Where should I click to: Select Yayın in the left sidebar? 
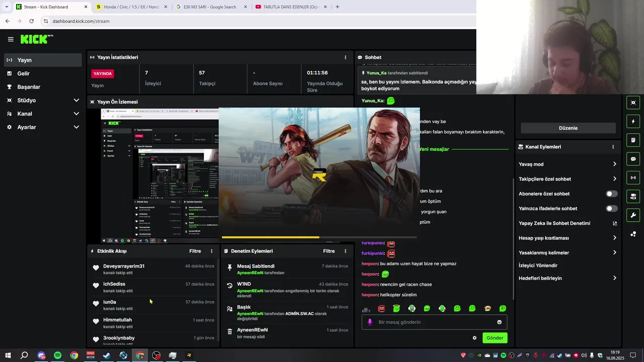pos(43,60)
